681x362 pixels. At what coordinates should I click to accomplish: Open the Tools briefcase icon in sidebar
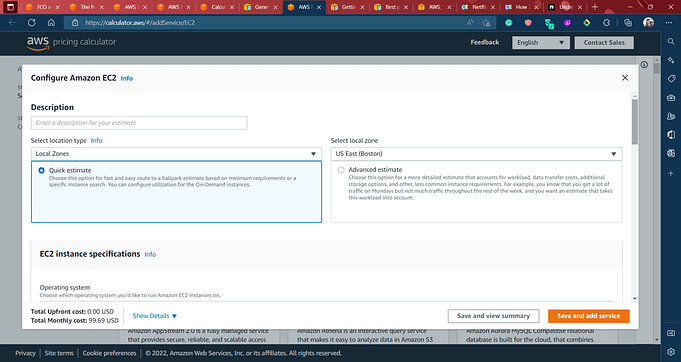(x=671, y=97)
